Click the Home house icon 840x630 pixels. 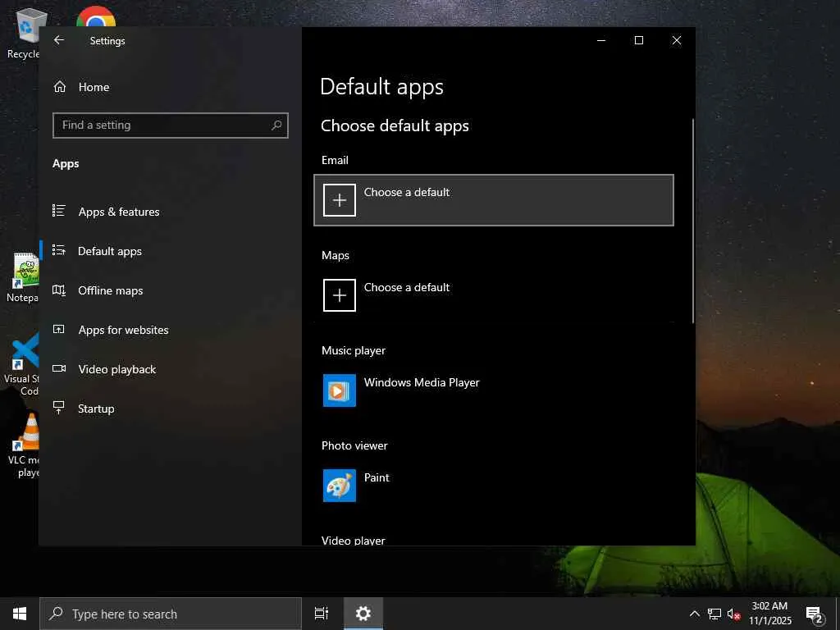coord(59,86)
